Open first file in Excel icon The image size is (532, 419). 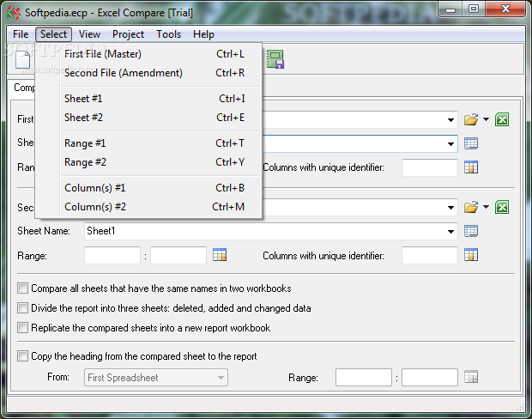tap(502, 119)
